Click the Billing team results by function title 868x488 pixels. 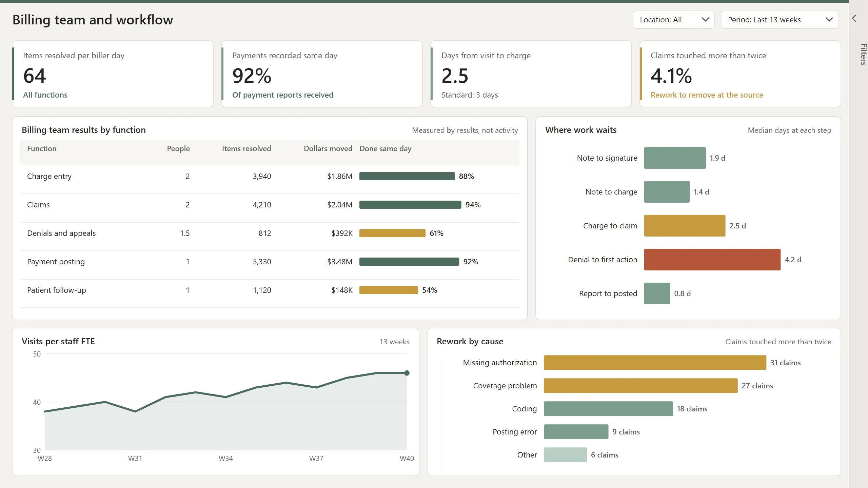84,130
